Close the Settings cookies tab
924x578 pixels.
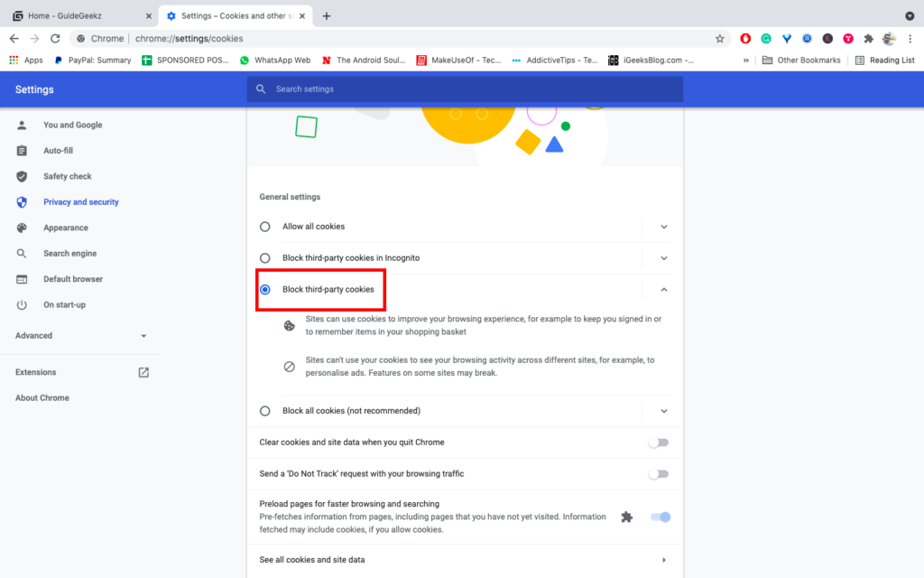point(302,16)
